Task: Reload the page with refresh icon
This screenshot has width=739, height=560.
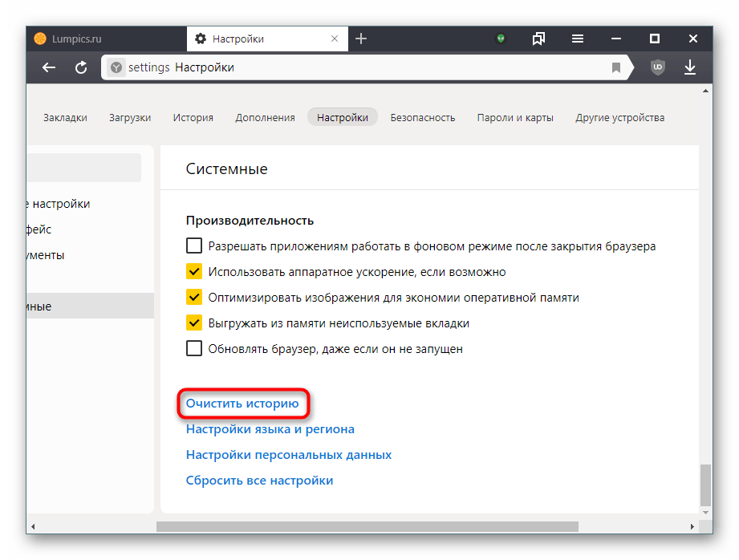Action: click(x=81, y=68)
